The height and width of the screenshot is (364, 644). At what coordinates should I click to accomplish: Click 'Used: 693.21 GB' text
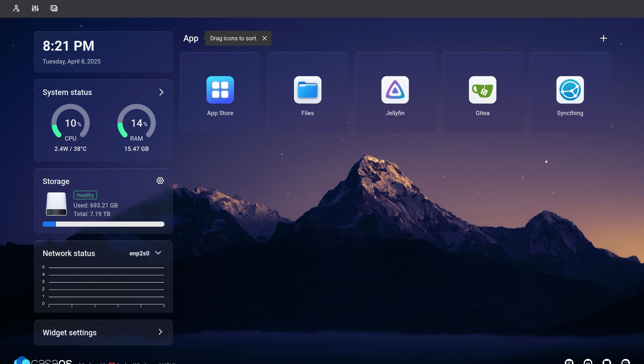tap(95, 205)
